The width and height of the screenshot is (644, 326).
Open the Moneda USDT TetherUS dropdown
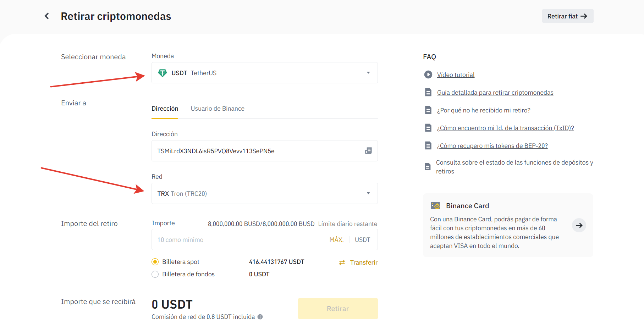point(264,73)
